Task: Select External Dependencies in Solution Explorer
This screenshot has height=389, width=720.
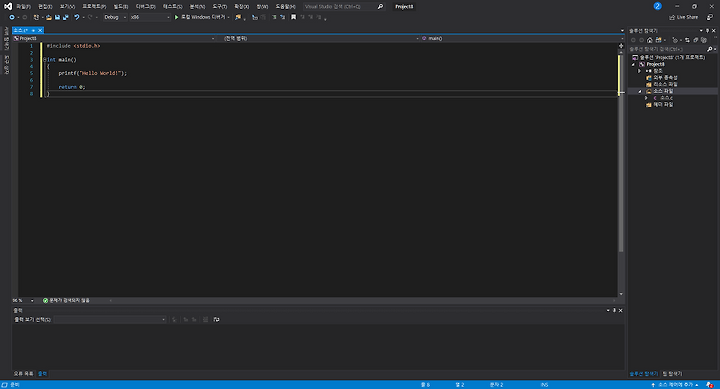Action: [x=665, y=78]
